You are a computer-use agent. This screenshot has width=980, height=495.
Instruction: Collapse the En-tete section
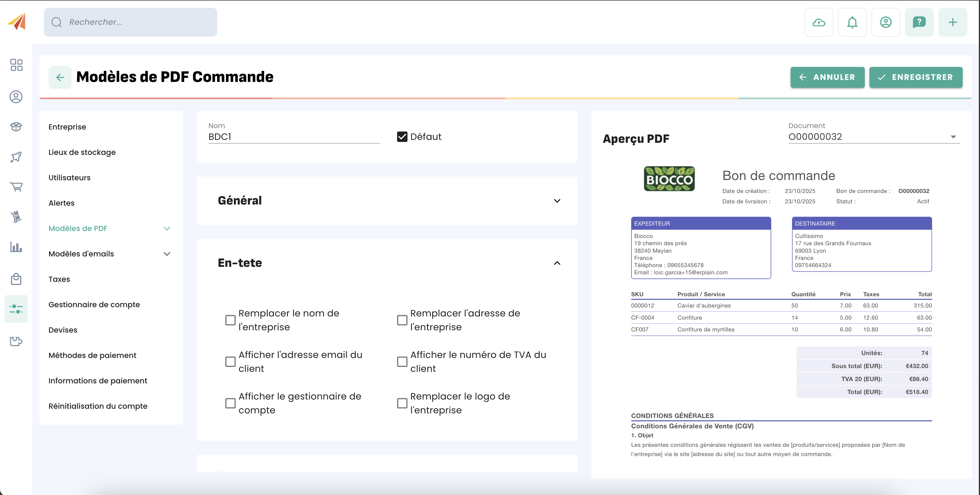click(x=557, y=263)
